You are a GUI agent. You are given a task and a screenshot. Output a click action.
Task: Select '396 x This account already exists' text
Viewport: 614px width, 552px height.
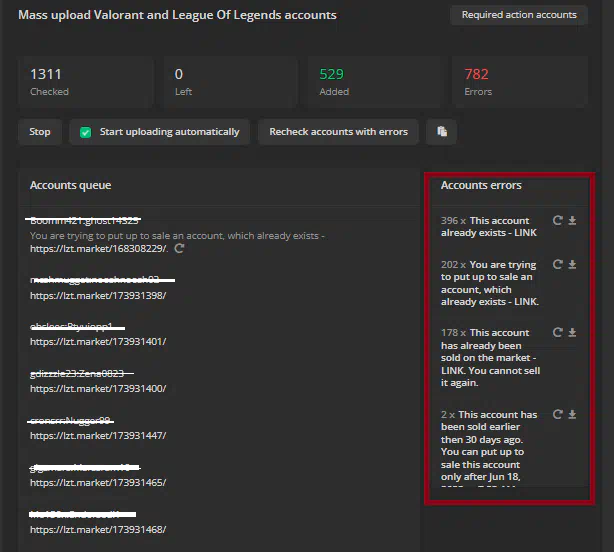click(489, 227)
